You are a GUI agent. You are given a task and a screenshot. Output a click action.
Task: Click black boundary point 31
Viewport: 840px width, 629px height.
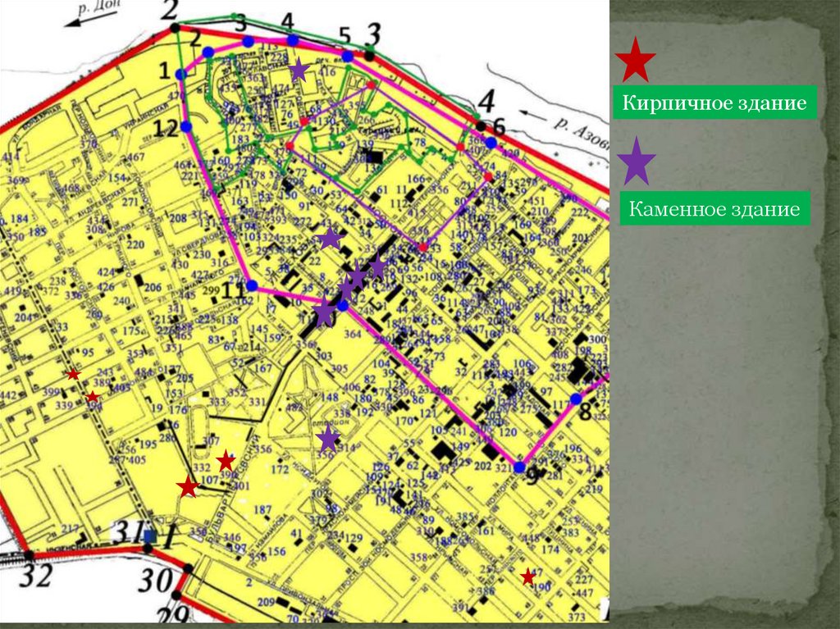click(x=148, y=548)
